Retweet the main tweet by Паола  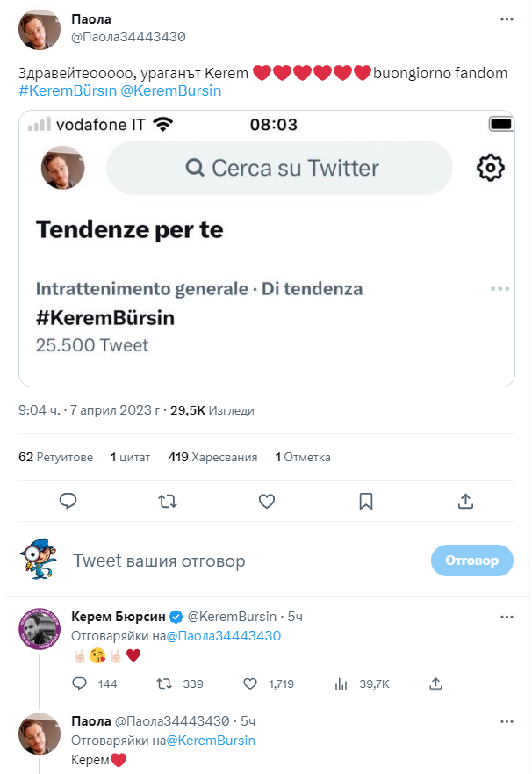[167, 501]
